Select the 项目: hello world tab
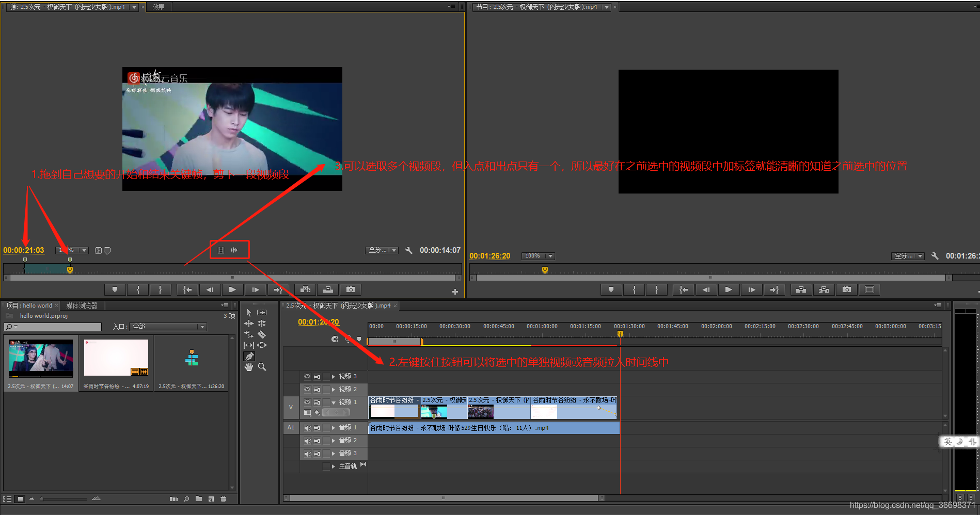 coord(29,305)
